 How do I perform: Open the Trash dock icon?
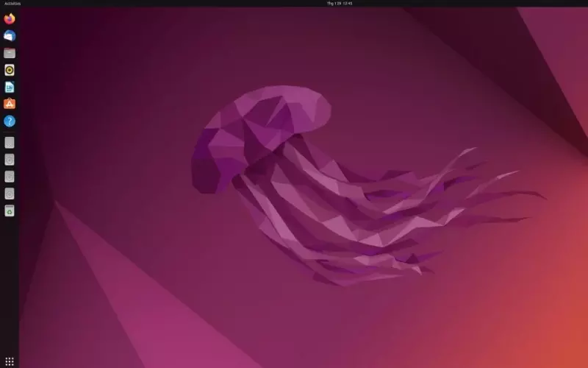click(10, 210)
